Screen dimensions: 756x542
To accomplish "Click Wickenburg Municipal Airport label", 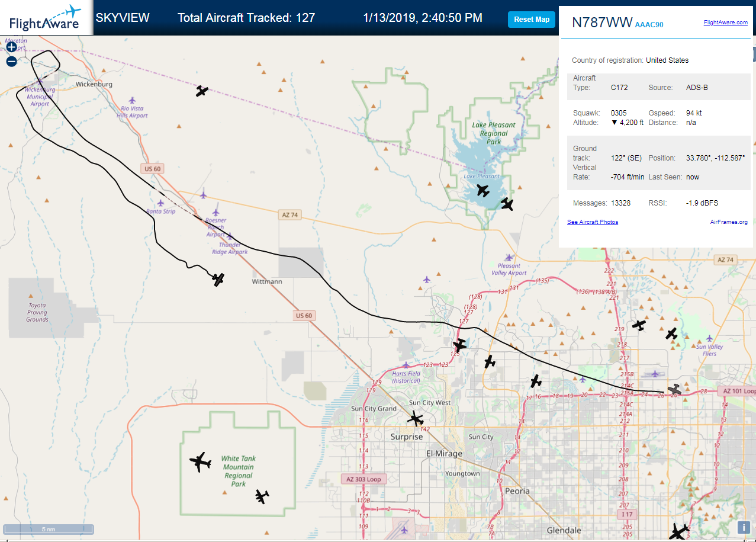I will pyautogui.click(x=40, y=97).
